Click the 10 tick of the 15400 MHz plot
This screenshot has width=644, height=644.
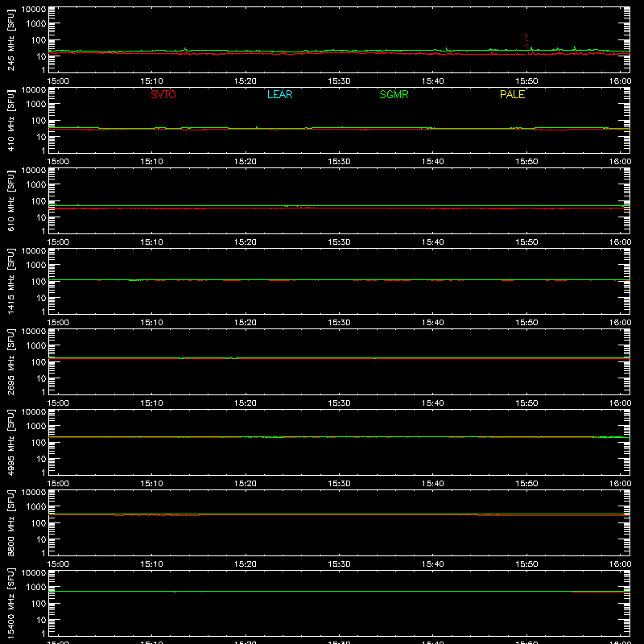pos(41,620)
